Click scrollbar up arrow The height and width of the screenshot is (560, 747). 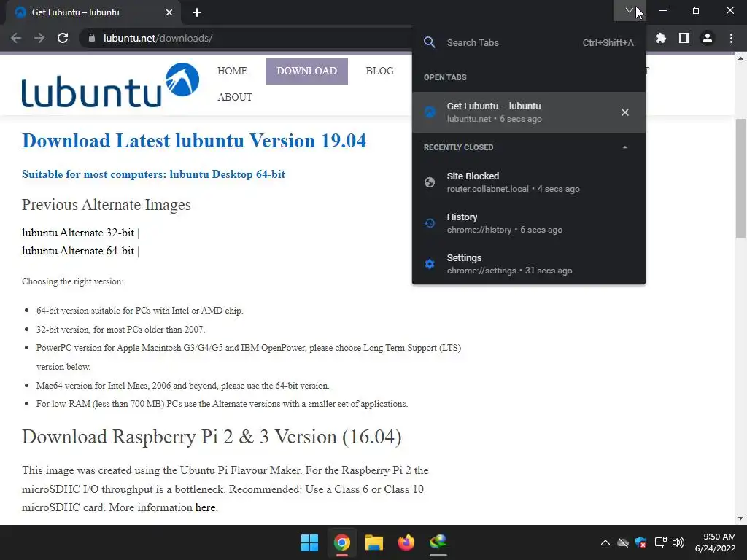coord(741,59)
